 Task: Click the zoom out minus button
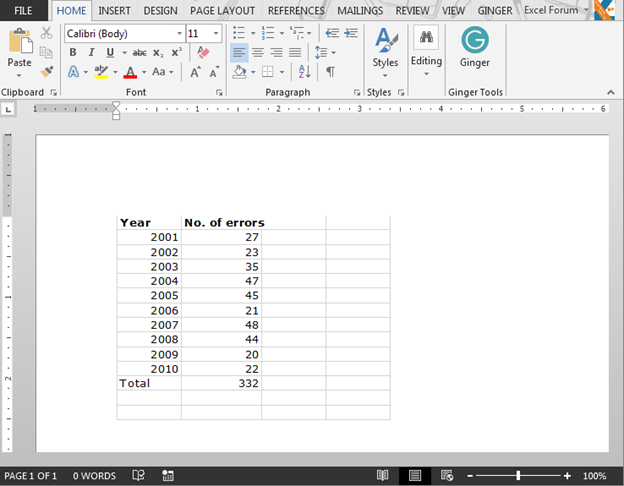pyautogui.click(x=470, y=476)
